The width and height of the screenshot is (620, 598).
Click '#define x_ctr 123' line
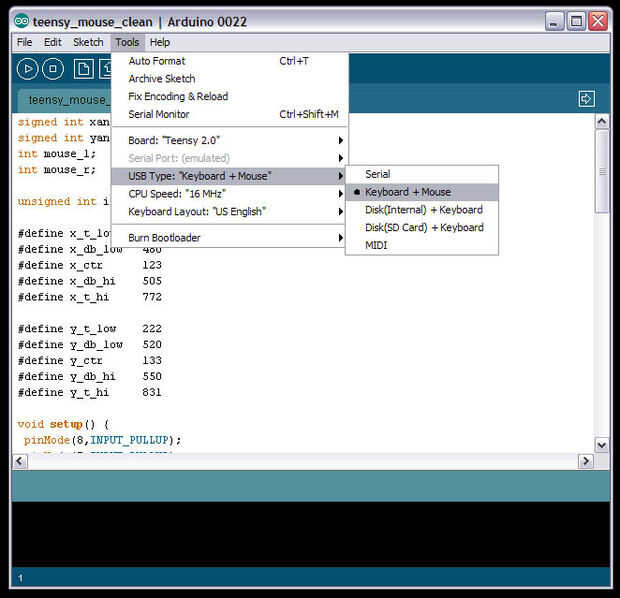pyautogui.click(x=90, y=265)
